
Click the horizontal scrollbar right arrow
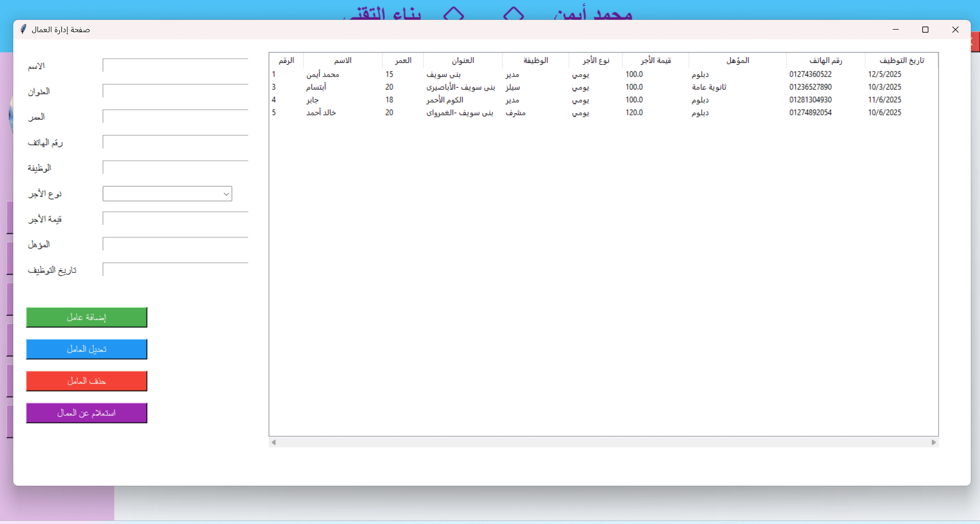tap(934, 442)
